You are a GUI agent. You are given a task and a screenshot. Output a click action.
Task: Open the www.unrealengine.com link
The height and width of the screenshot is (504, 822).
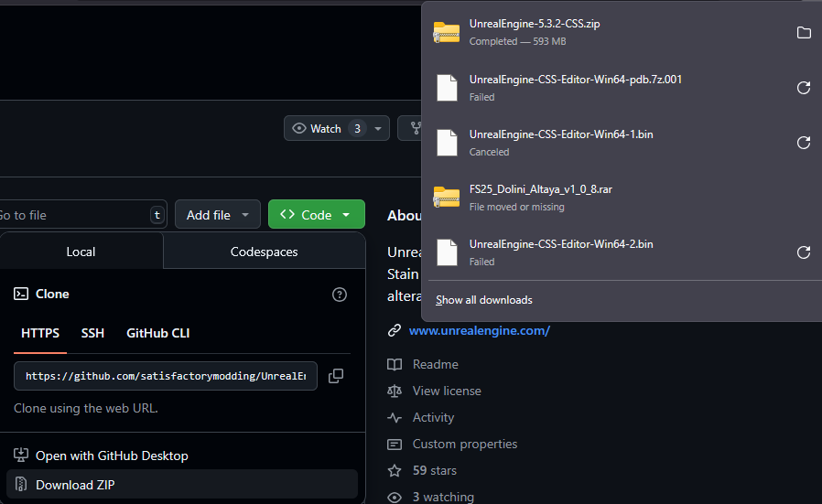(479, 330)
